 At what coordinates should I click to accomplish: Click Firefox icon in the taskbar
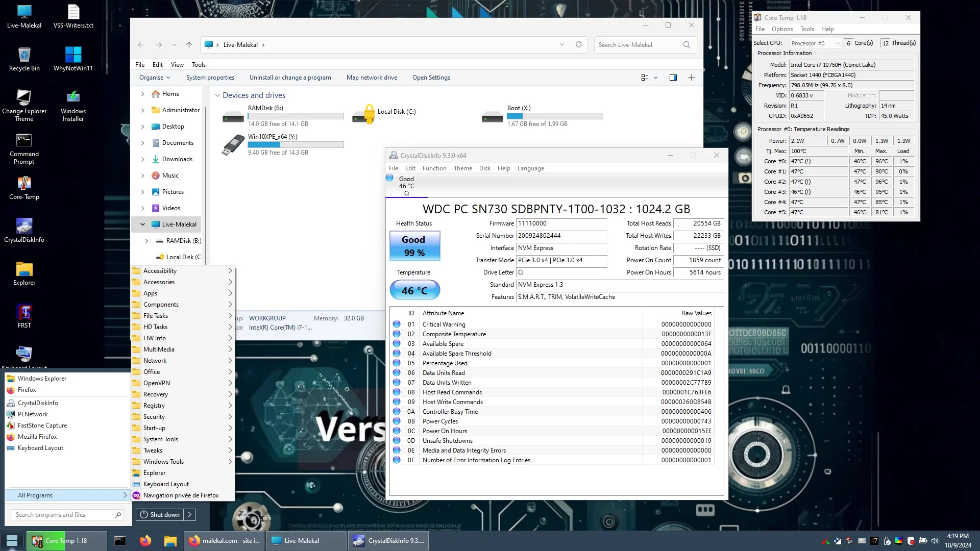click(145, 541)
